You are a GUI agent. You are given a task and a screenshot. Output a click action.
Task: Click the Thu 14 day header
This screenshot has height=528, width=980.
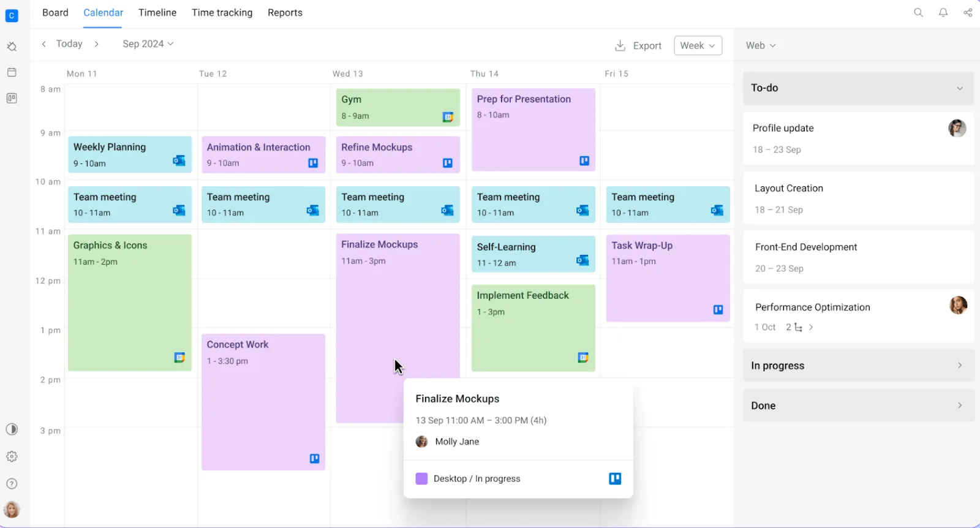pos(484,74)
